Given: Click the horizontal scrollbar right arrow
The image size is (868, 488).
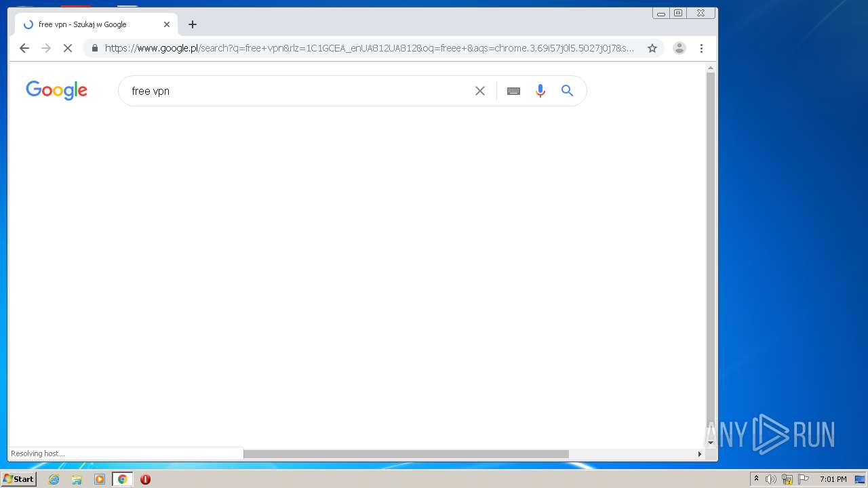Looking at the screenshot, I should pyautogui.click(x=700, y=454).
